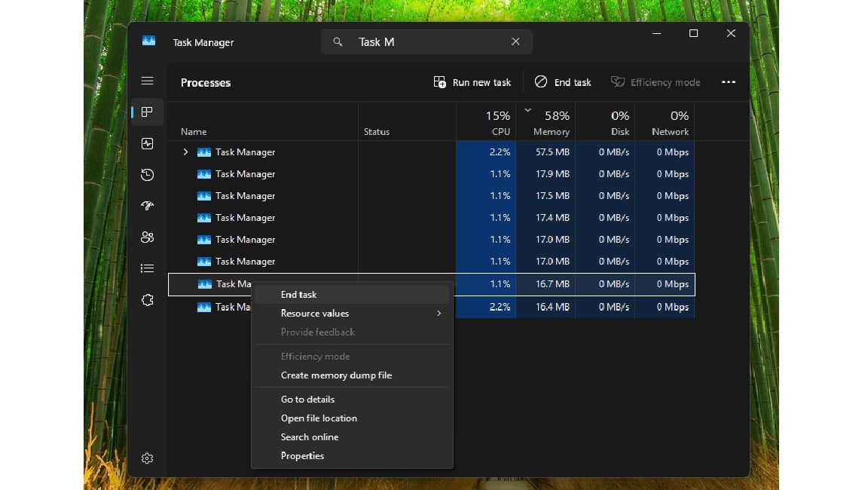Expand the first Task Manager process
This screenshot has height=490, width=868.
[186, 152]
